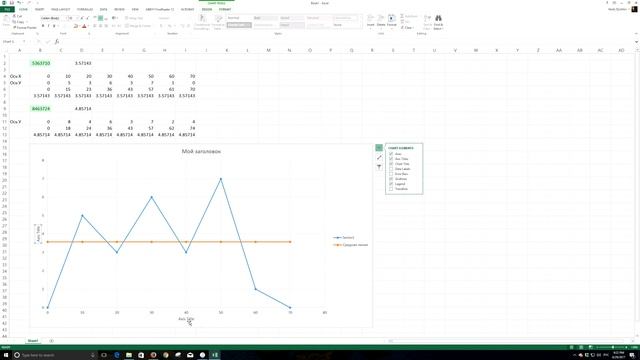The image size is (640, 360).
Task: Click the Insert cells icon
Action: [371, 18]
